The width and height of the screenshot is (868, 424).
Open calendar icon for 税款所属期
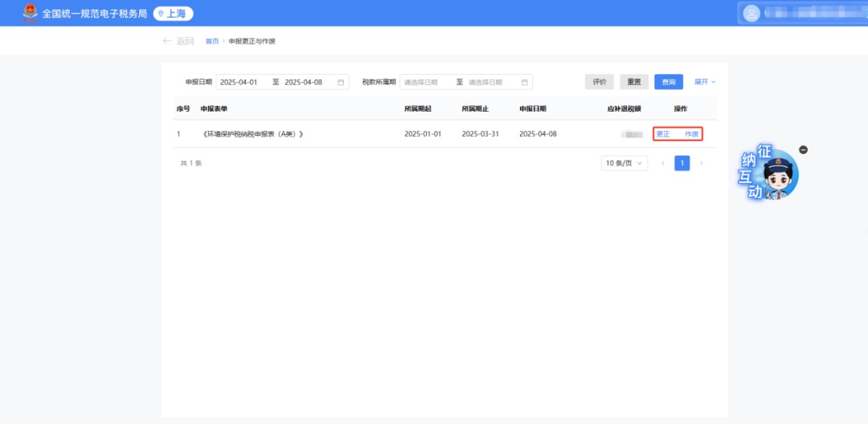pos(524,83)
